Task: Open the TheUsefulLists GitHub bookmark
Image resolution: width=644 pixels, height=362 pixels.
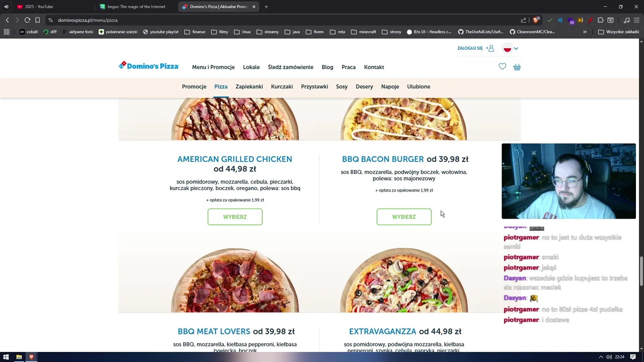Action: coord(480,32)
